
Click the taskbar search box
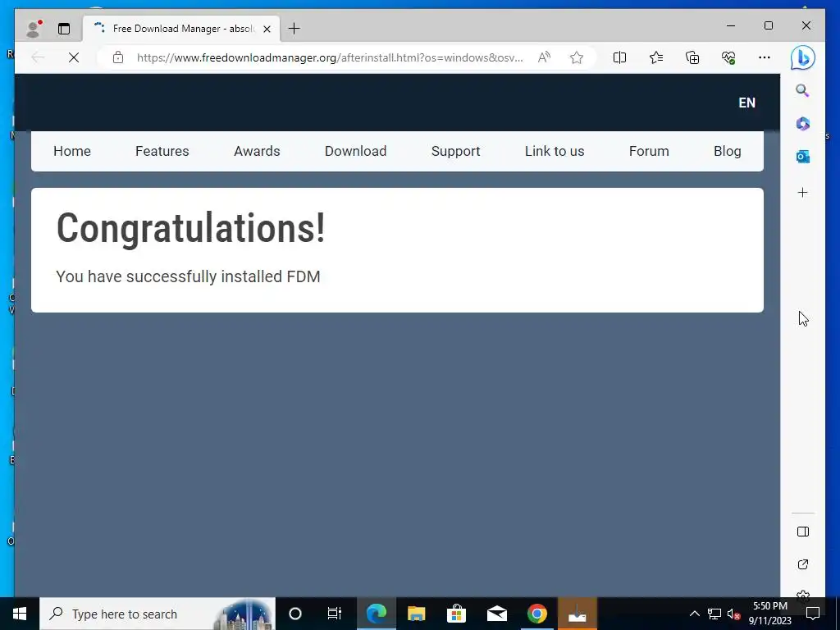[157, 614]
